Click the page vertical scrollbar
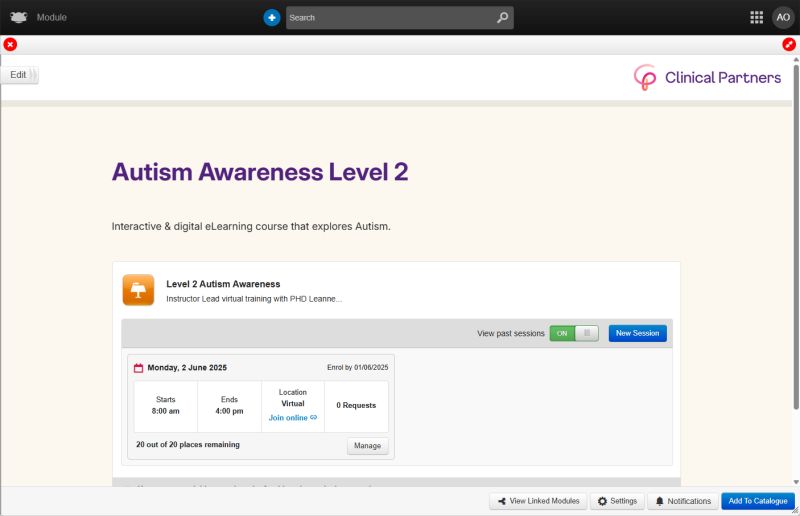Screen dimensions: 800x516 (x=795, y=250)
